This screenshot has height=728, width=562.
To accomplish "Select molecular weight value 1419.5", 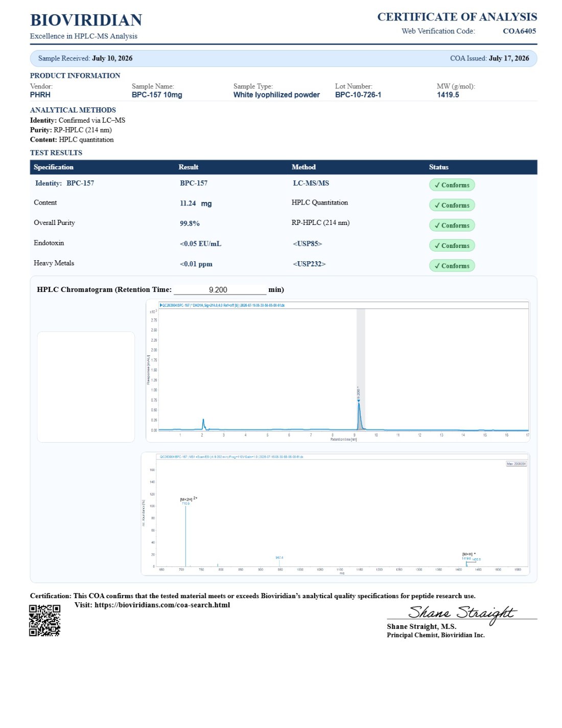I will tap(448, 95).
